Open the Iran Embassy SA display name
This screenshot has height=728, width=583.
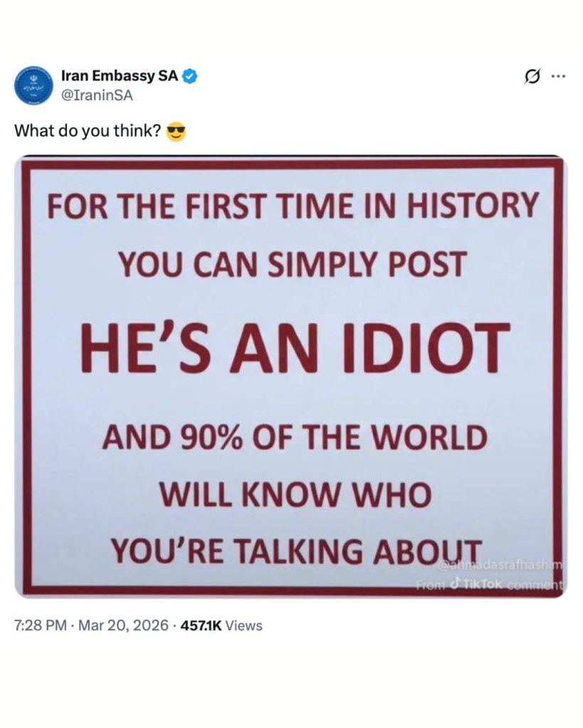(x=120, y=75)
